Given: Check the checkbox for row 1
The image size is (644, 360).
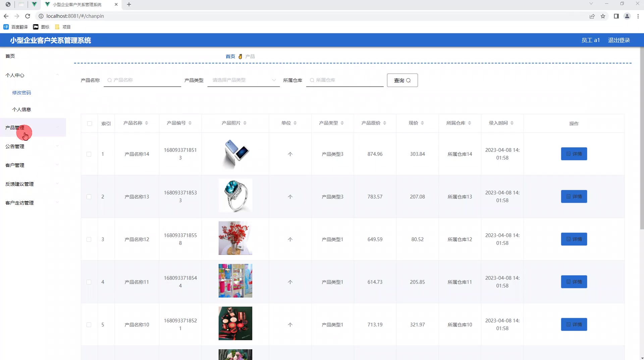Looking at the screenshot, I should pyautogui.click(x=89, y=154).
